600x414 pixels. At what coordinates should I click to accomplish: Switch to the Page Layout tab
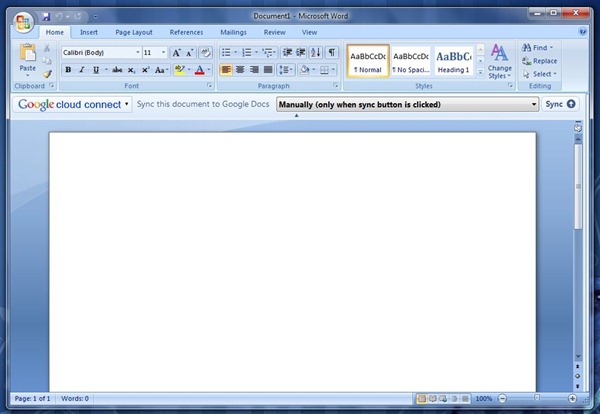point(134,32)
